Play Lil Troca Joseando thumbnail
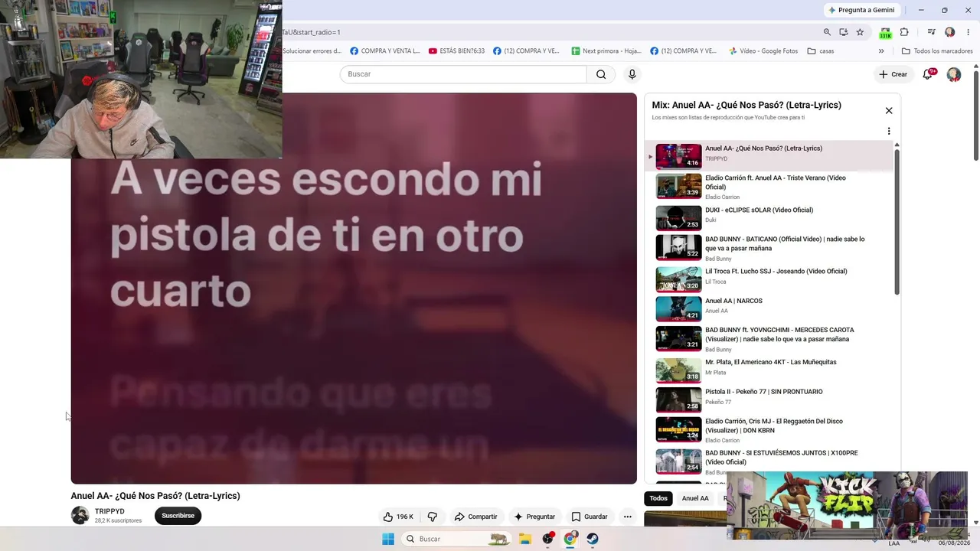Viewport: 980px width, 551px height. [678, 279]
